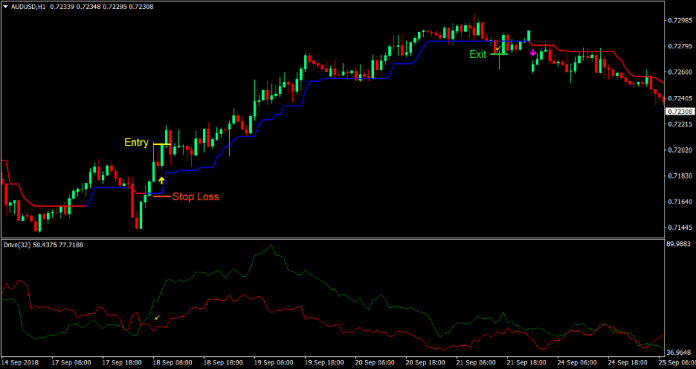Click the 24 Sep 18:00 time label
This screenshot has width=696, height=369.
pyautogui.click(x=628, y=362)
